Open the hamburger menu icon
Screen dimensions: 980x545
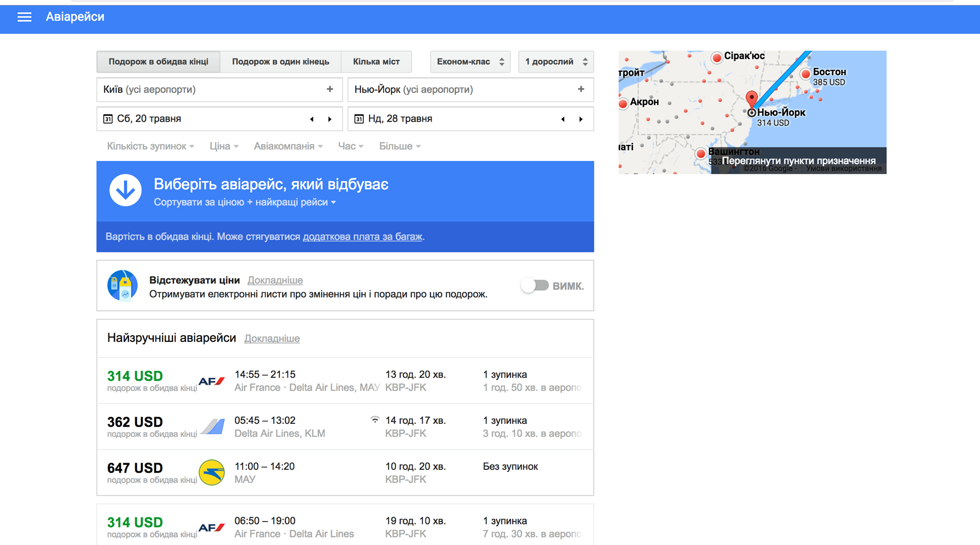[24, 17]
